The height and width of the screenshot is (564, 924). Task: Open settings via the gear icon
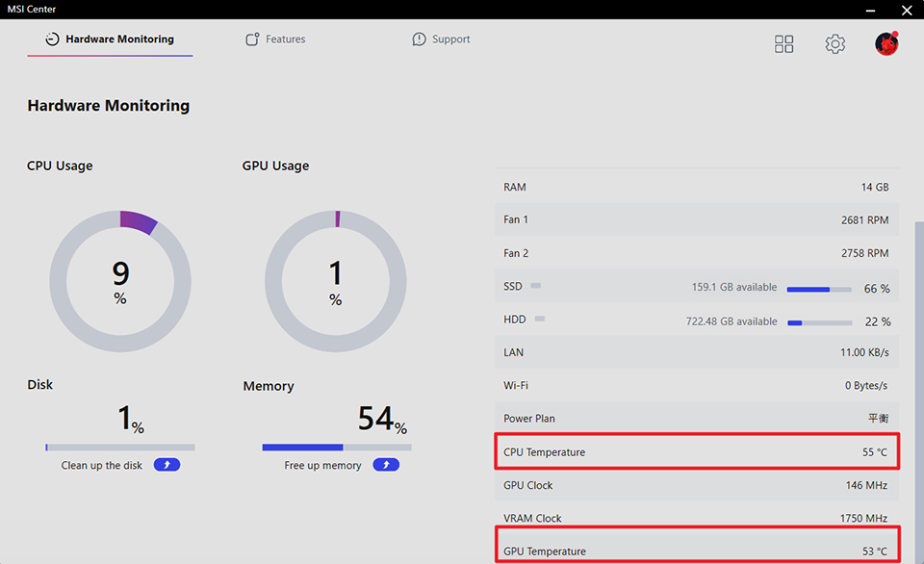834,44
